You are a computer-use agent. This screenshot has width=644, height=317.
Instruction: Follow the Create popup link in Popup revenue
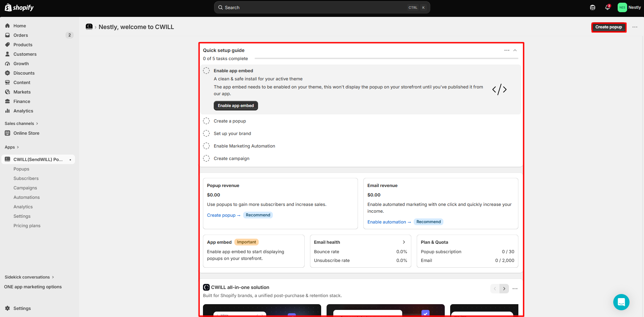tap(224, 215)
